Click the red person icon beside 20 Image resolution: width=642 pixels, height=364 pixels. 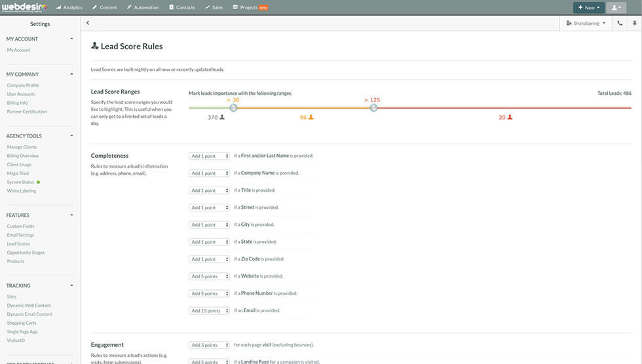coord(510,117)
